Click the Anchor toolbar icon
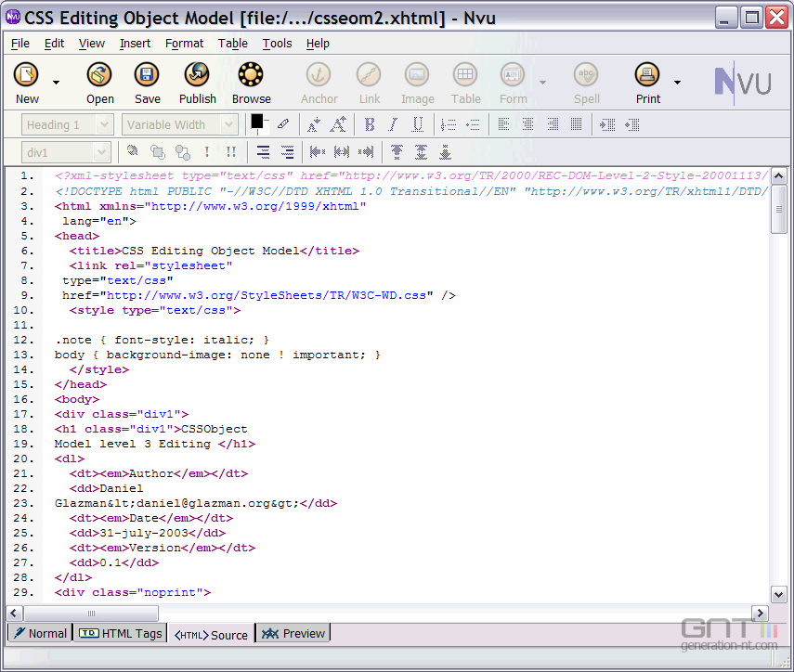 click(319, 75)
